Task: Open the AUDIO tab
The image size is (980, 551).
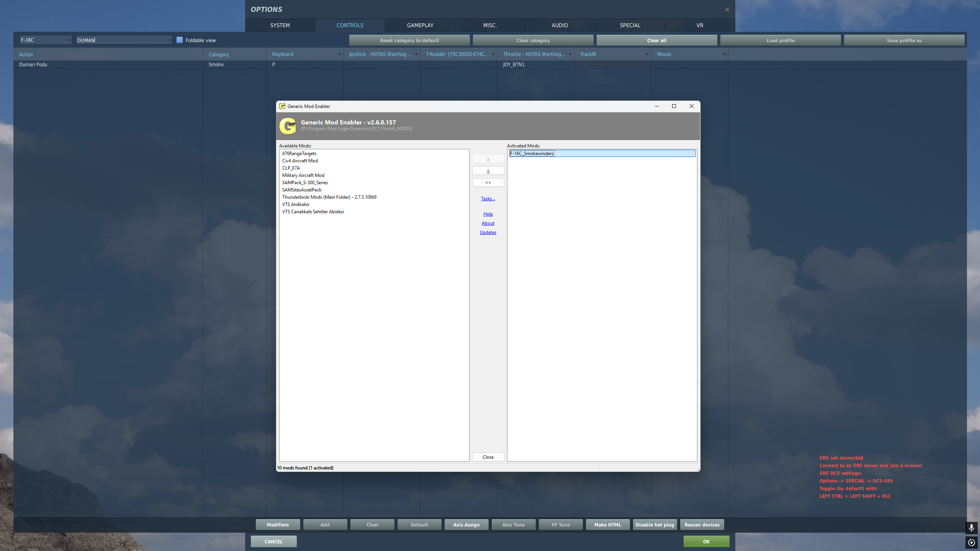Action: pos(560,25)
